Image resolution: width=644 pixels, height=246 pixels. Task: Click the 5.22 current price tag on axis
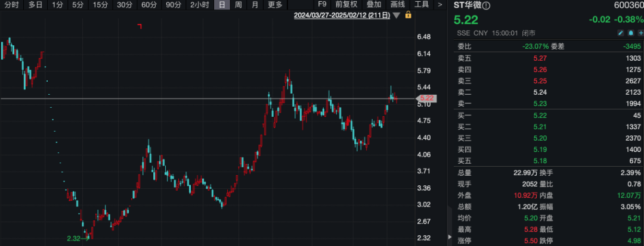[427, 98]
